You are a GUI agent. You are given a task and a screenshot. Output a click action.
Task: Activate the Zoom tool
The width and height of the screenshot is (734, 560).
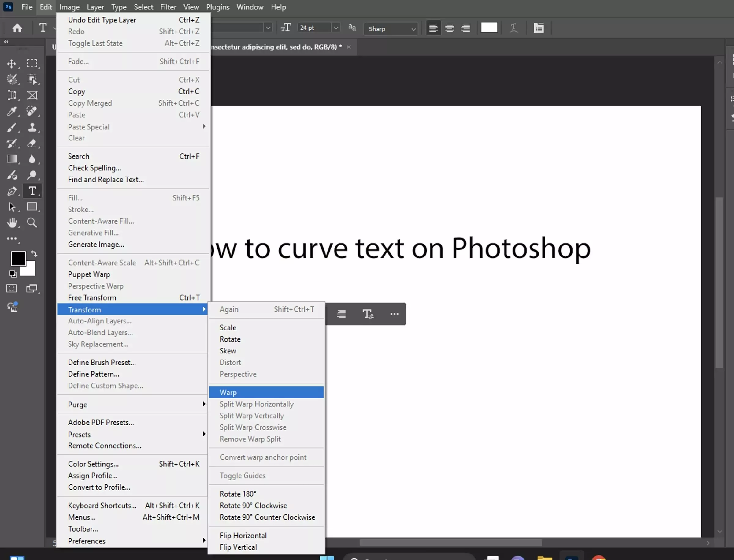point(32,223)
